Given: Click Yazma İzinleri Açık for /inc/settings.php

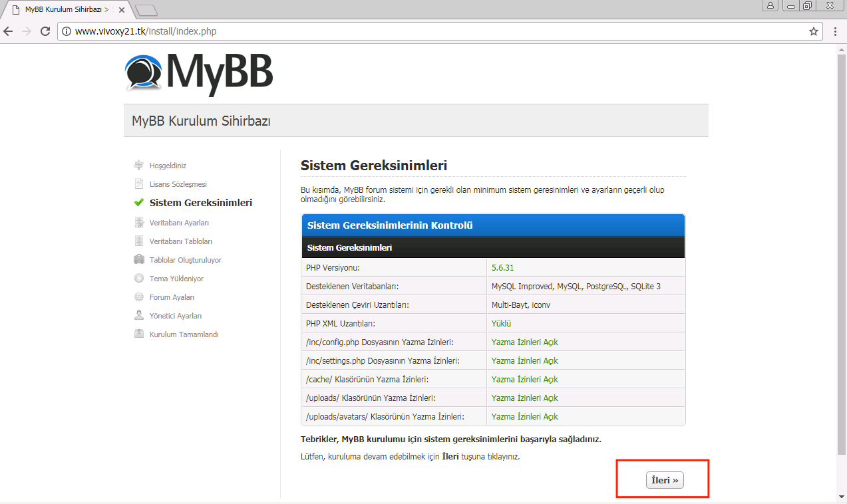Looking at the screenshot, I should (x=525, y=361).
